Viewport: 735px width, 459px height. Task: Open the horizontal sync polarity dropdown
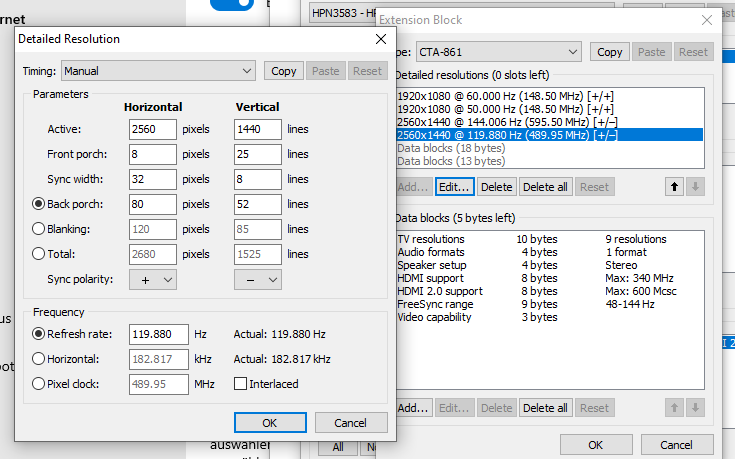(x=153, y=280)
